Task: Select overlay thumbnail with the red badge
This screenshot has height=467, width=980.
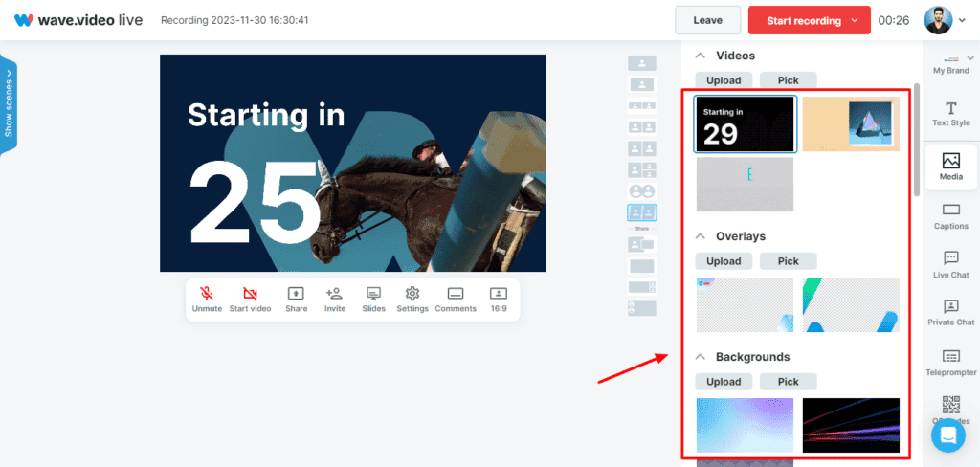Action: (x=745, y=304)
